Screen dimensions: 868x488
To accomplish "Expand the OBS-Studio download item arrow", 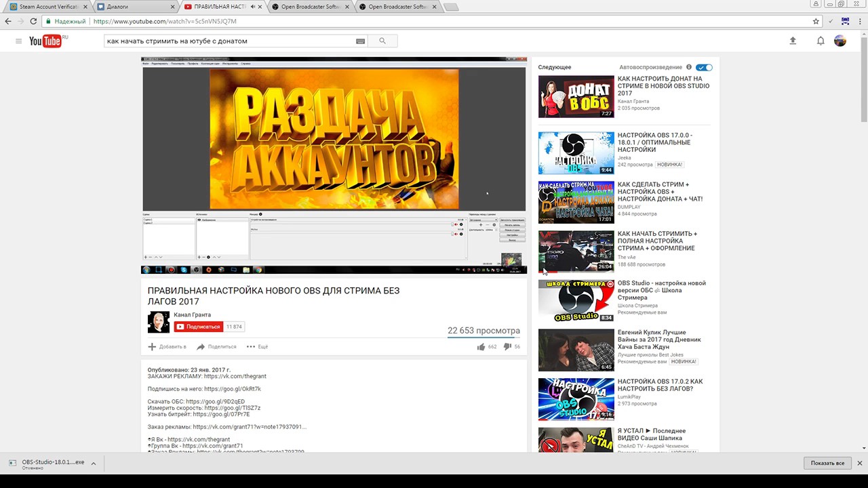I will (94, 464).
